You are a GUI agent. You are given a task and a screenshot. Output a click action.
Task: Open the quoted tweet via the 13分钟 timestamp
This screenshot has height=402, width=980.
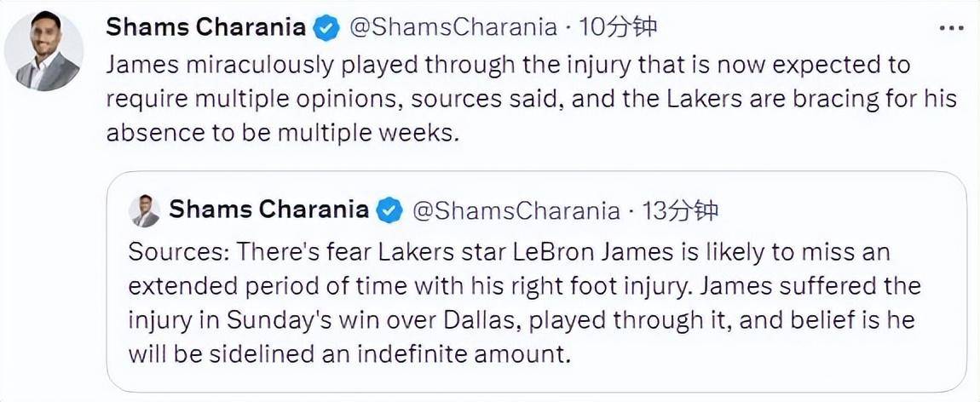[681, 210]
